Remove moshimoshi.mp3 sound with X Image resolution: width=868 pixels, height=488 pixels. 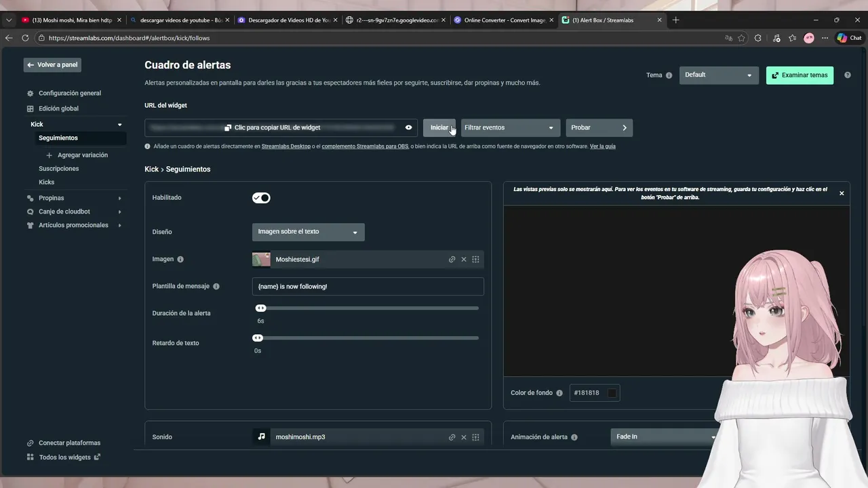tap(464, 437)
